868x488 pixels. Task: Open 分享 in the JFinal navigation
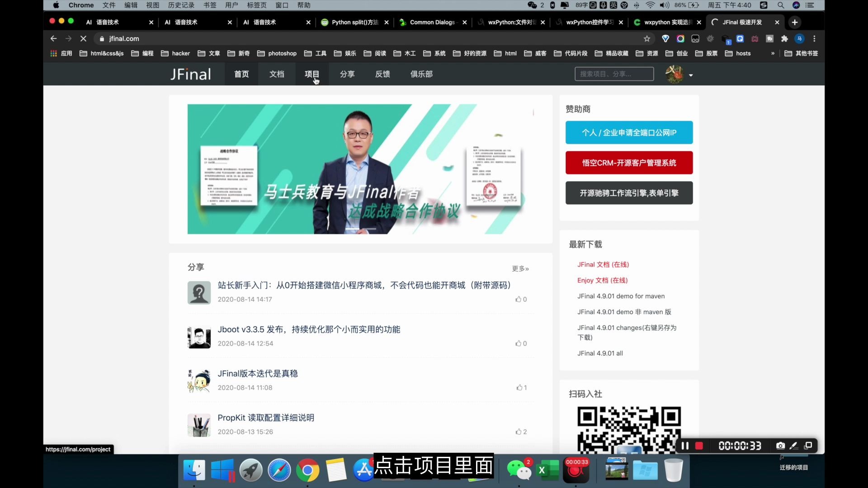(347, 74)
